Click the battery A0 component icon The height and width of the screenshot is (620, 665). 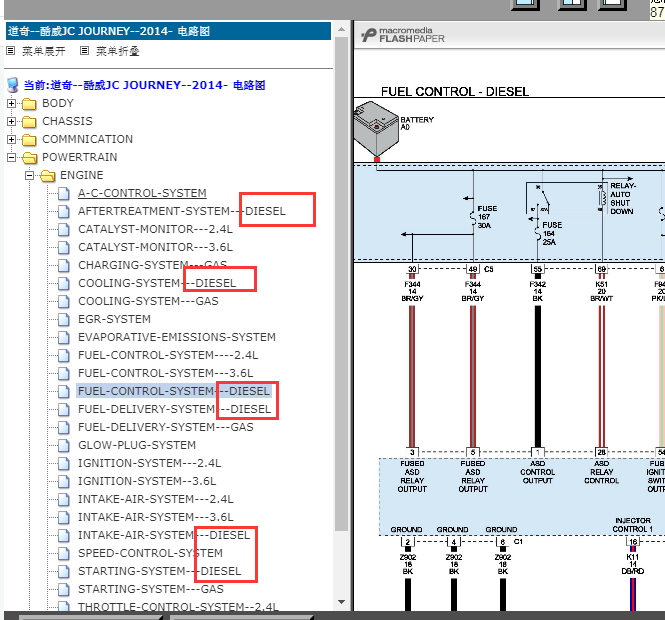(x=376, y=126)
